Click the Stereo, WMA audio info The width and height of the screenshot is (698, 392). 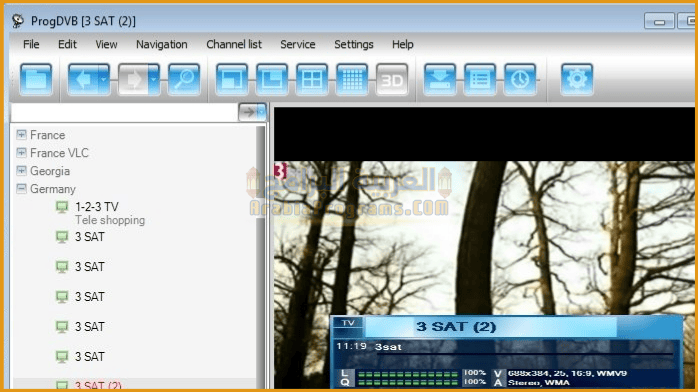pos(539,383)
